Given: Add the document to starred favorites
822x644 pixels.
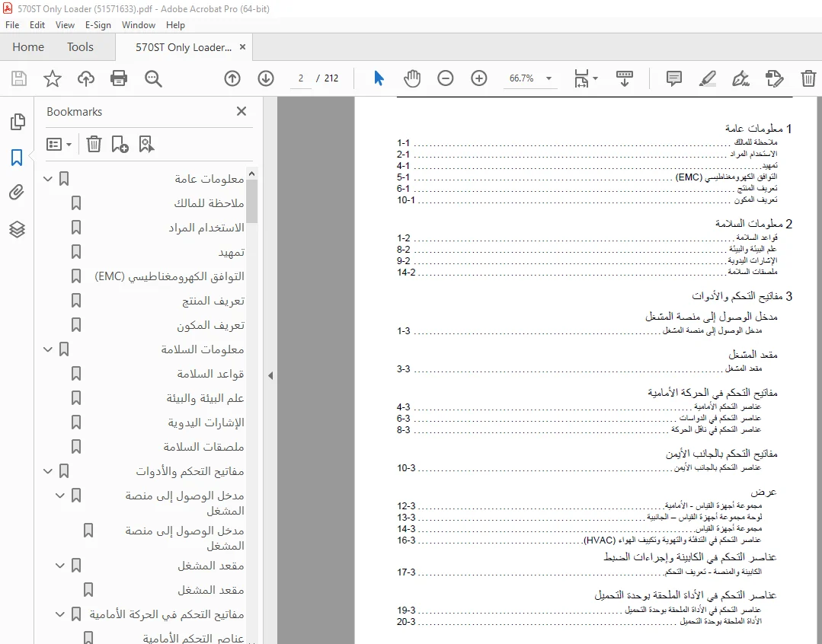Looking at the screenshot, I should coord(52,78).
